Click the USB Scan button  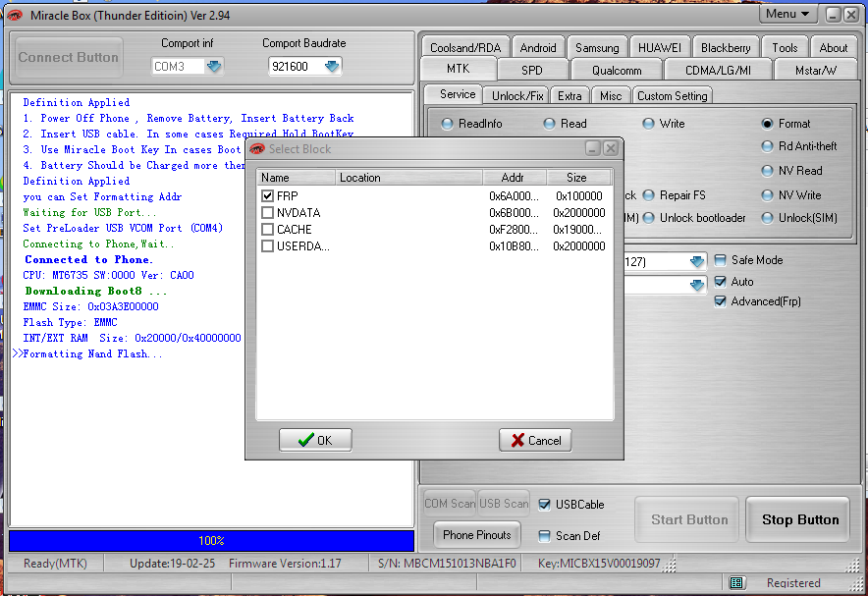point(503,503)
